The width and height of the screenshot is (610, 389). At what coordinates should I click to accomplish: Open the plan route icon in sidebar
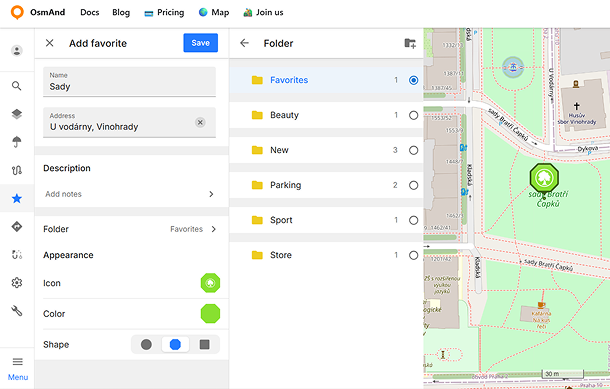17,254
